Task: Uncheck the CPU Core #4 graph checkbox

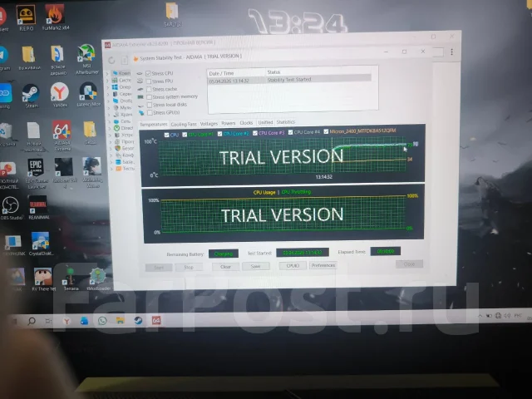Action: click(x=290, y=132)
